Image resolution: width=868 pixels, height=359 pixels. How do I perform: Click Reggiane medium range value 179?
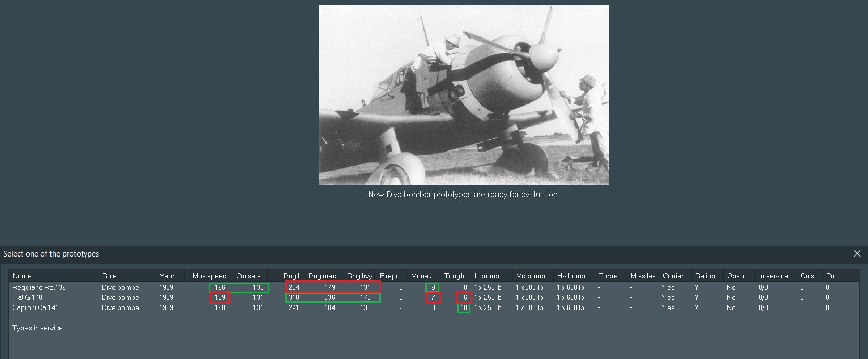click(329, 287)
